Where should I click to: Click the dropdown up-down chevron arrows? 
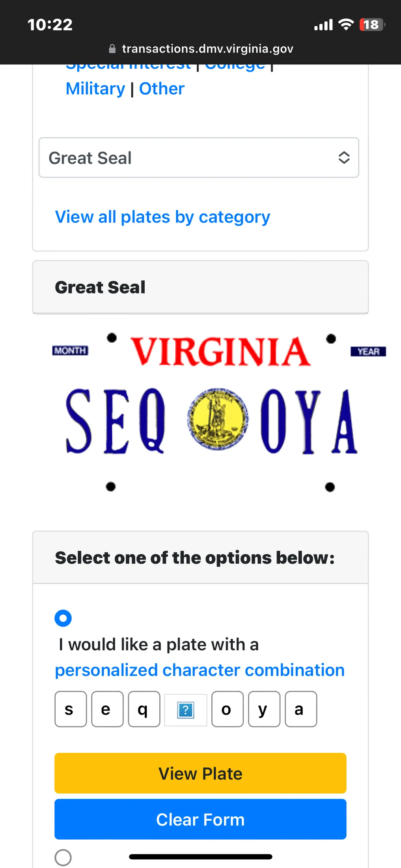point(344,158)
